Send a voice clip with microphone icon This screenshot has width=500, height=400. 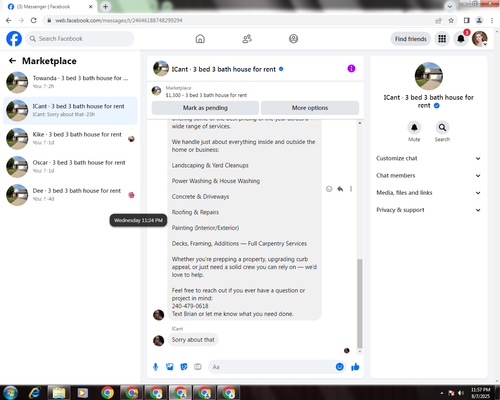coord(155,367)
